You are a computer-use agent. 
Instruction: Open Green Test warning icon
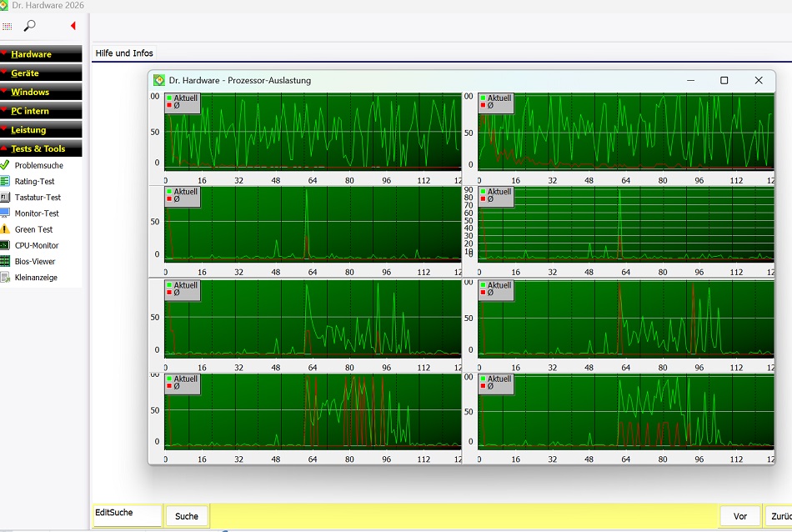coord(5,228)
